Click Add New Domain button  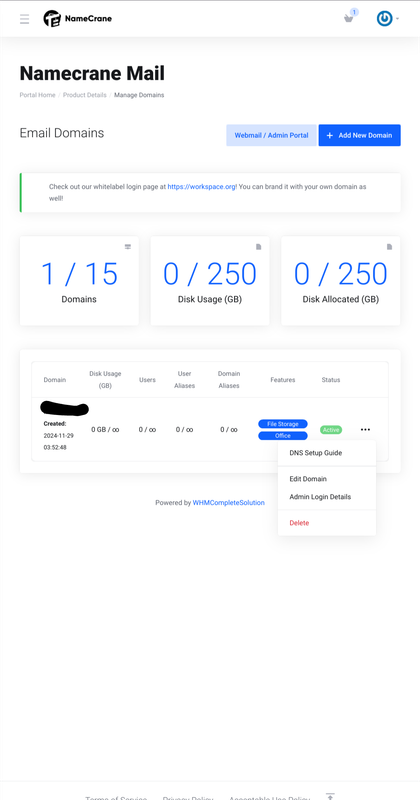(360, 135)
